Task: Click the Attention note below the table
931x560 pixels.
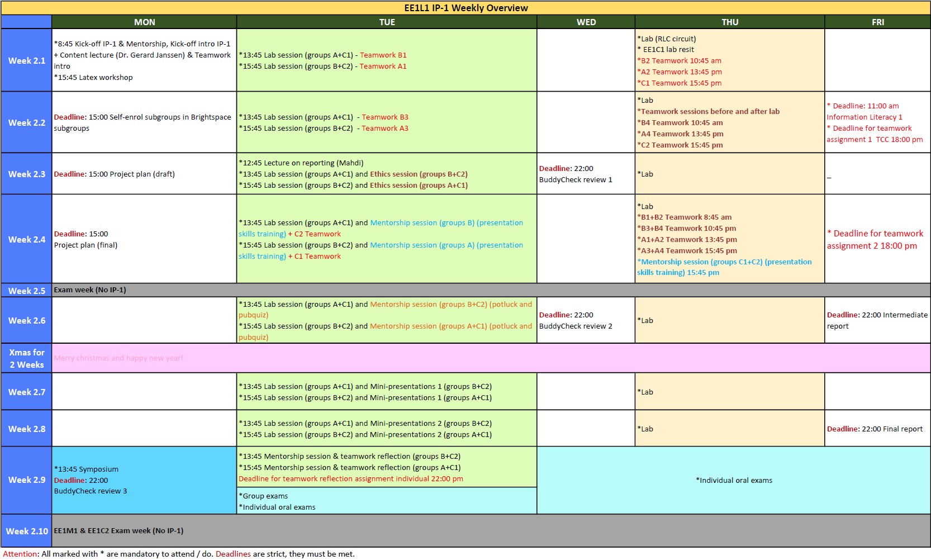Action: click(x=179, y=554)
